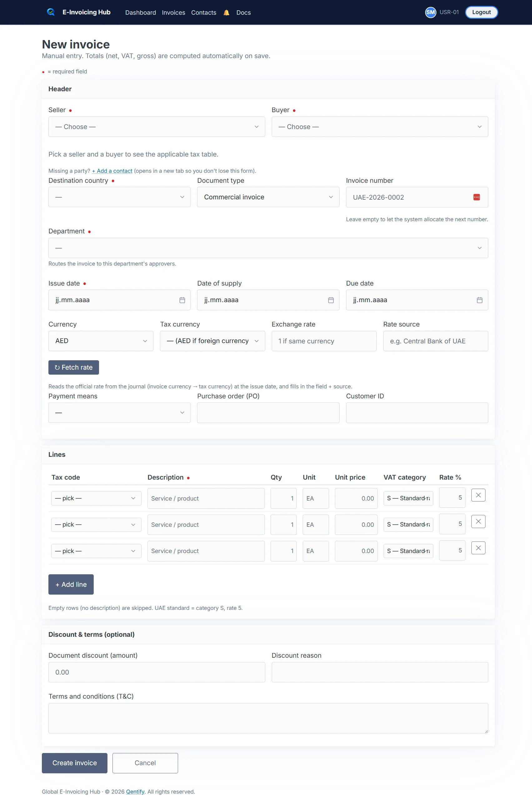Focus the Terms and conditions text area
532x803 pixels.
click(268, 718)
